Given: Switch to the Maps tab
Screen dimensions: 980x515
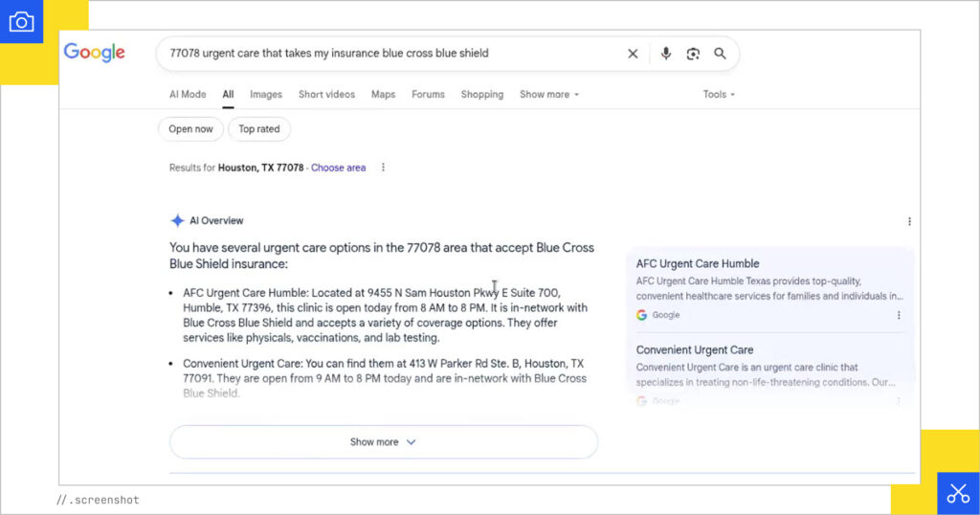Looking at the screenshot, I should click(x=383, y=95).
